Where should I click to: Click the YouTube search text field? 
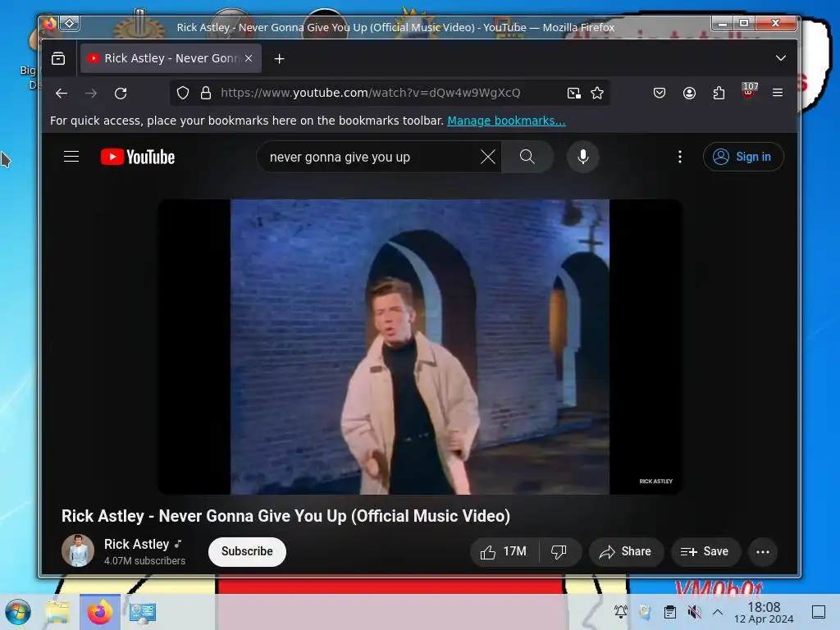click(x=370, y=157)
